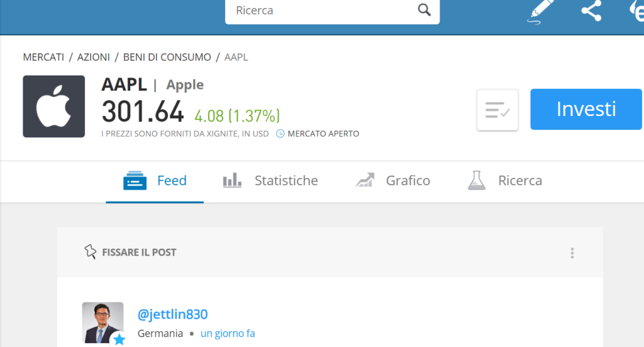Click the search magnifier icon
This screenshot has height=347, width=644.
[x=425, y=9]
